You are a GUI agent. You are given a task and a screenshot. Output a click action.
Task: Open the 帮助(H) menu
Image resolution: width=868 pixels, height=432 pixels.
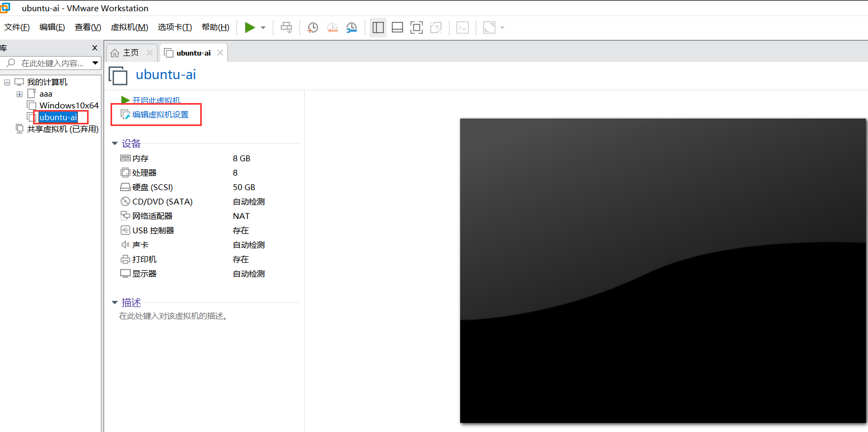(x=216, y=27)
